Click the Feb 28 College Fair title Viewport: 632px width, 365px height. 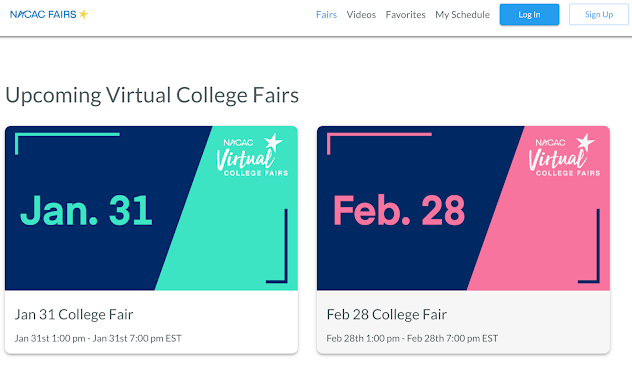point(387,314)
